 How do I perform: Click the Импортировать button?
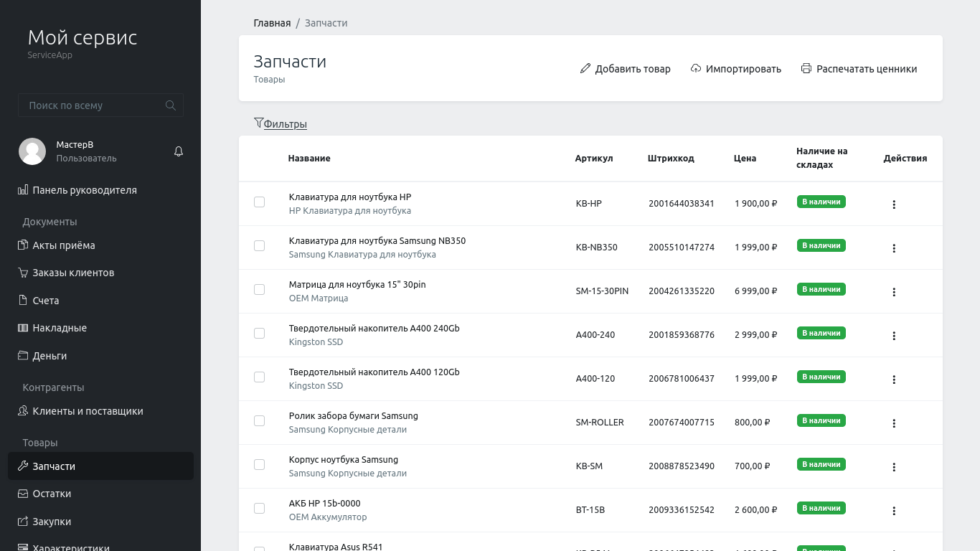tap(735, 69)
